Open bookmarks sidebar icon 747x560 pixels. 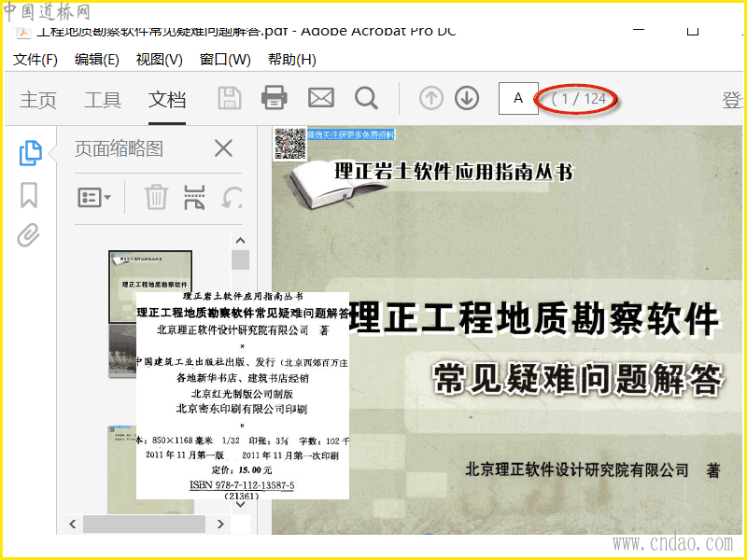[29, 195]
